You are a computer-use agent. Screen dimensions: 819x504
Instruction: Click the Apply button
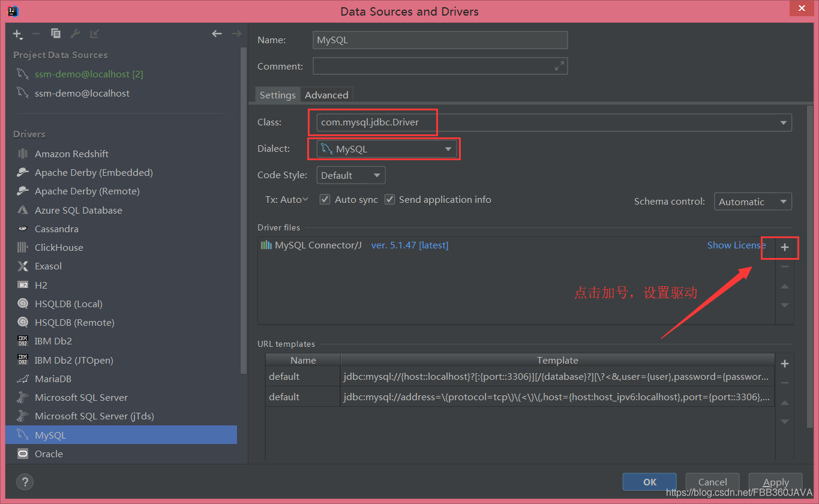pyautogui.click(x=776, y=482)
